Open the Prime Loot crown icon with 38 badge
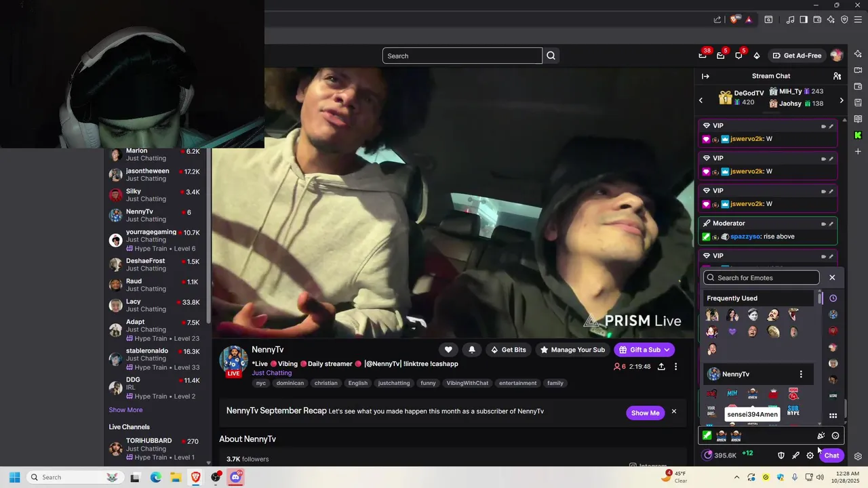This screenshot has width=868, height=488. coord(703,56)
